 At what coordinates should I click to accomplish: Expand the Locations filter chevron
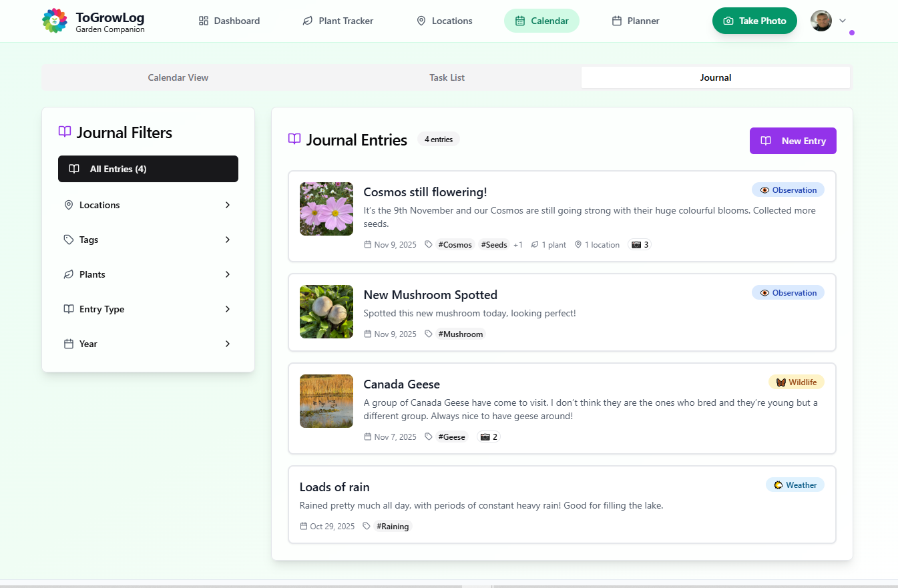(227, 205)
